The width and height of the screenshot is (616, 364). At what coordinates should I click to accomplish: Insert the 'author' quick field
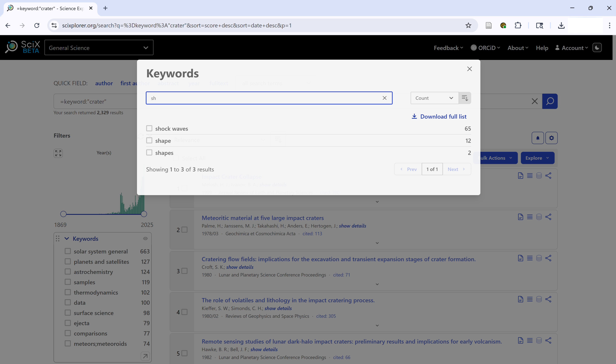(x=104, y=83)
